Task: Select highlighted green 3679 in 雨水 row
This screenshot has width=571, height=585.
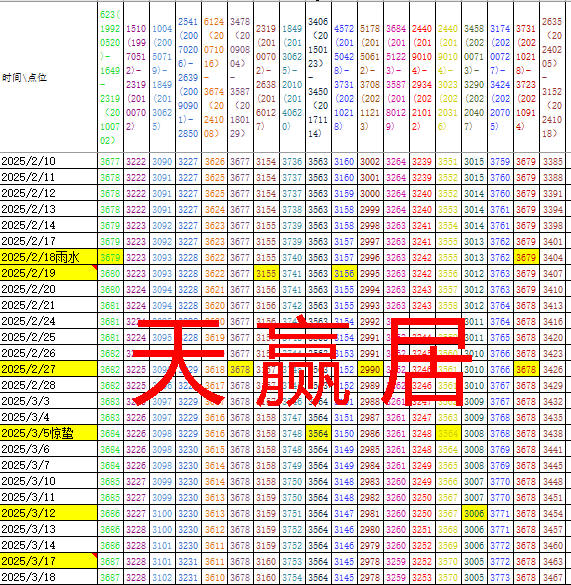Action: point(110,257)
